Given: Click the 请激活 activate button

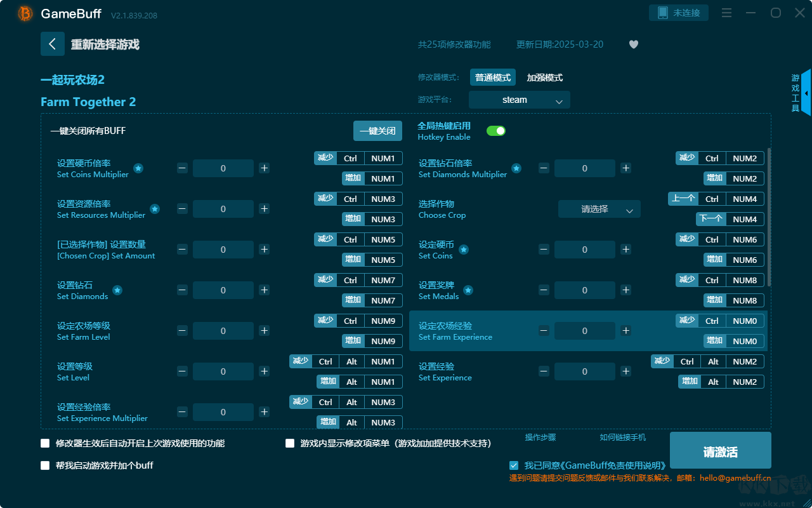Looking at the screenshot, I should (720, 451).
